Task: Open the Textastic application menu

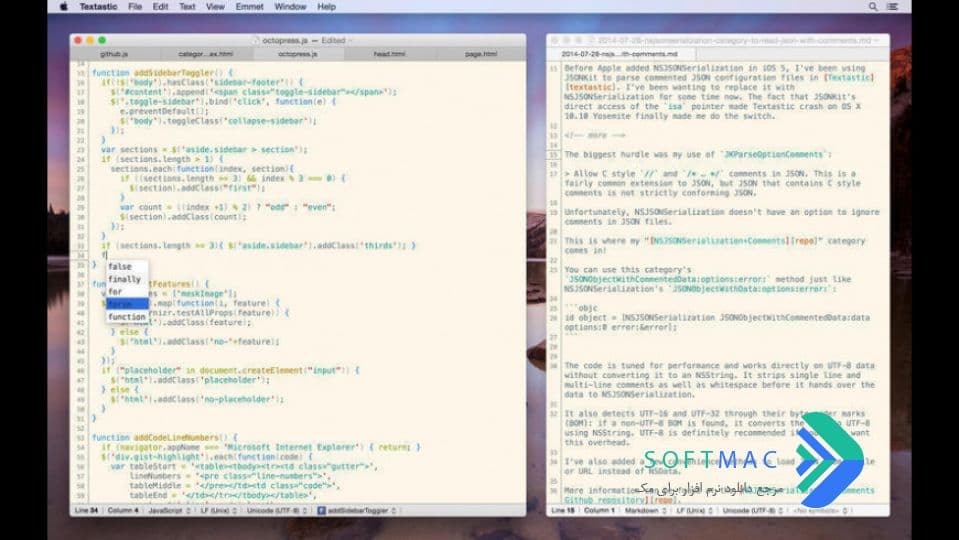Action: [98, 7]
